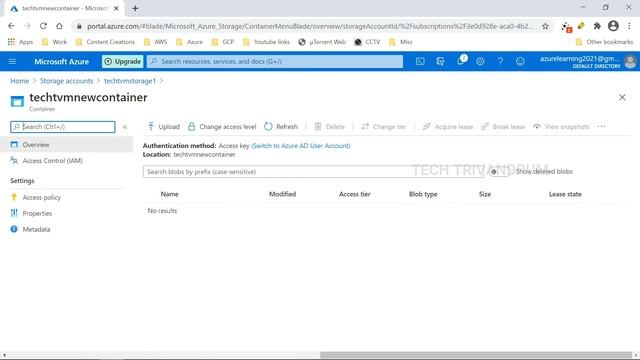
Task: Focus the Search resources, services, and docs box
Action: [x=275, y=62]
